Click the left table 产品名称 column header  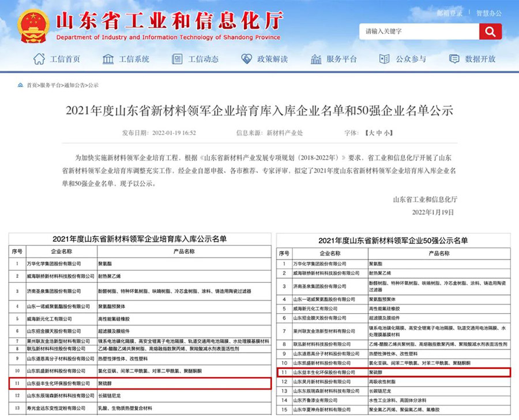[x=184, y=252]
